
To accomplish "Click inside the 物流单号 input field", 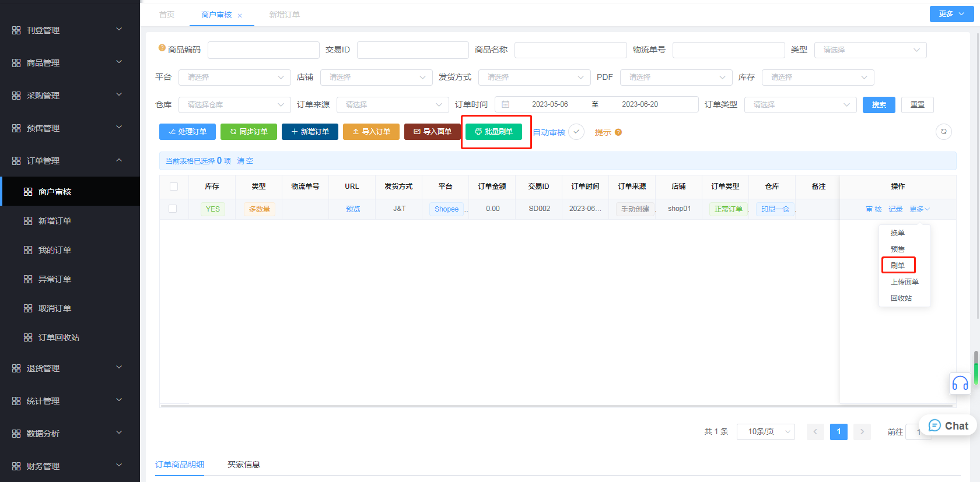I will 729,50.
